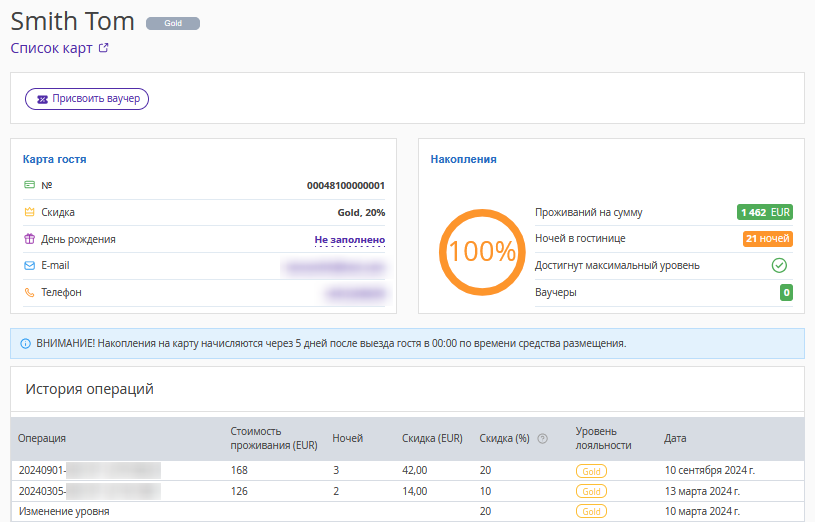Click the voucher icon in Присвоить ваучер

(42, 99)
